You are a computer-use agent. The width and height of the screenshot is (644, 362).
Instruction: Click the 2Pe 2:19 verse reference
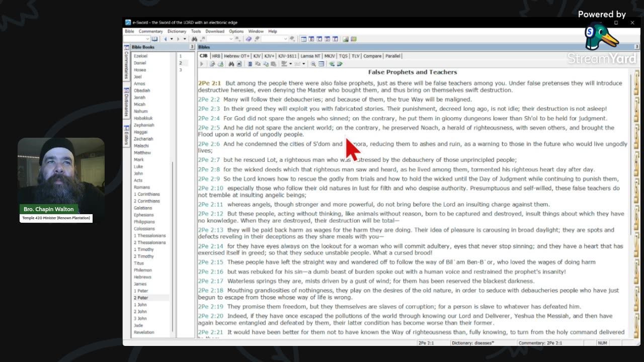[x=210, y=307]
